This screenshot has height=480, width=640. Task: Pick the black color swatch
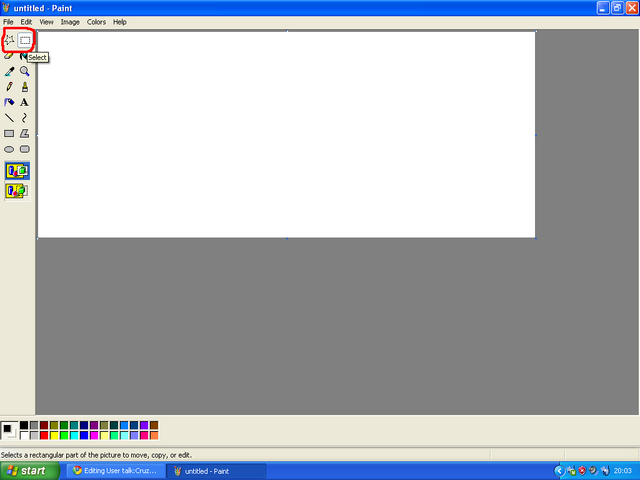24,426
